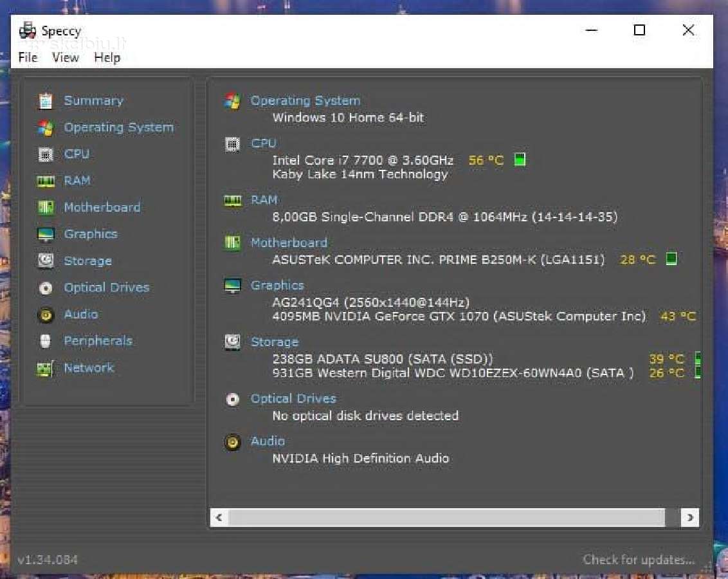728x579 pixels.
Task: Open the Optical Drives heading link
Action: click(x=293, y=399)
